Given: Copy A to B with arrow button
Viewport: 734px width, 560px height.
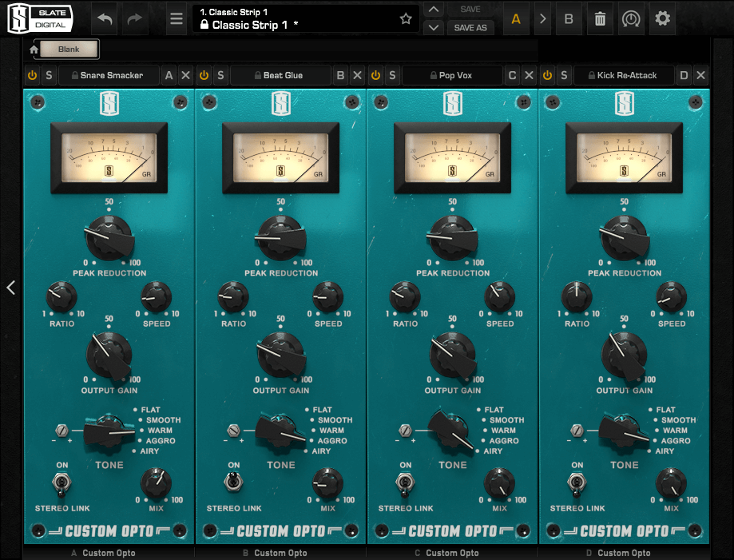Looking at the screenshot, I should (x=542, y=18).
